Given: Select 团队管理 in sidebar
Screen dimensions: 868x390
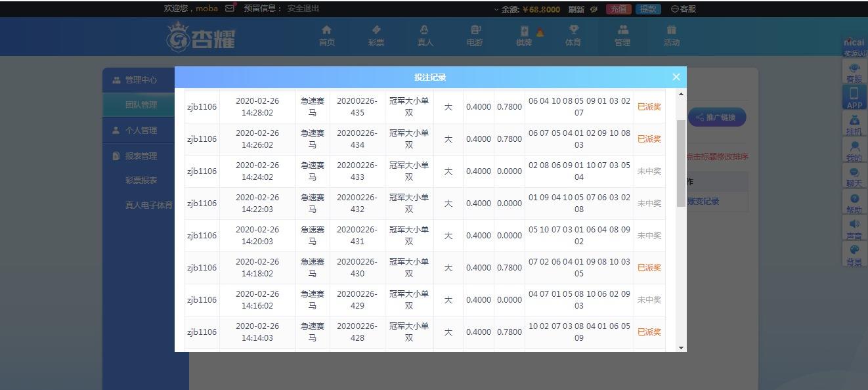Looking at the screenshot, I should click(141, 105).
